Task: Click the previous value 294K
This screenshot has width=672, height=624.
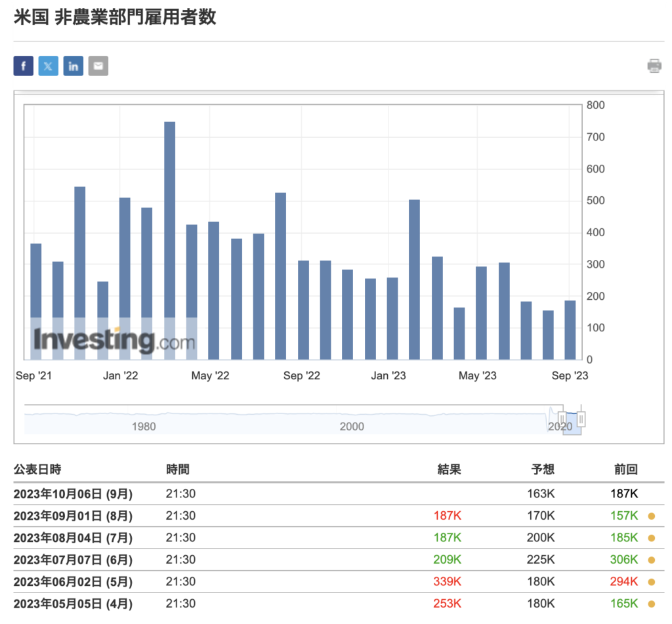Action: [624, 581]
